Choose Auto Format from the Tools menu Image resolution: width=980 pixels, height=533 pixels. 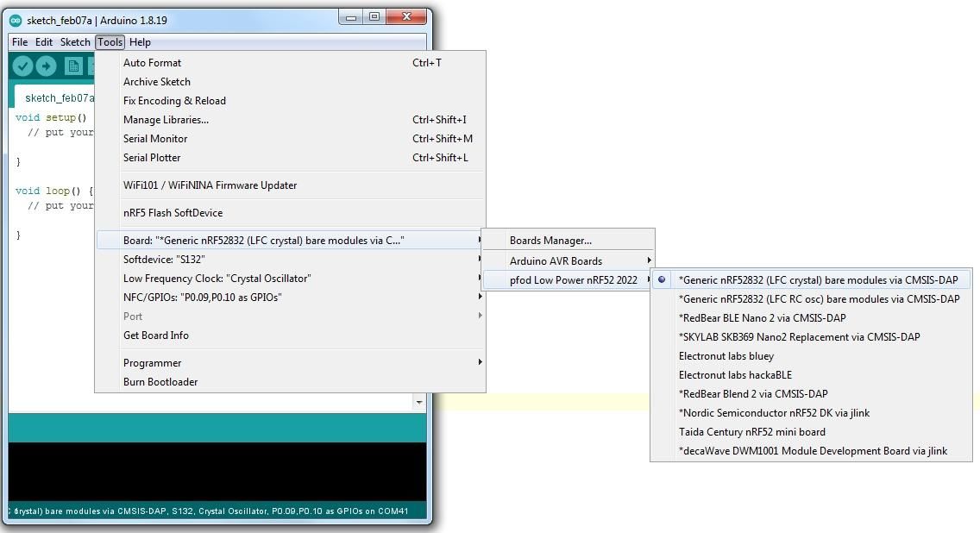point(153,62)
